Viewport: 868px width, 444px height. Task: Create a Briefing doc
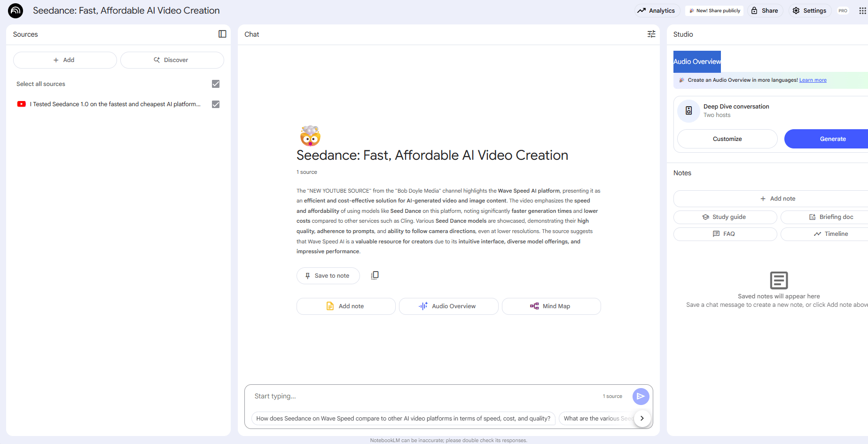(x=824, y=217)
